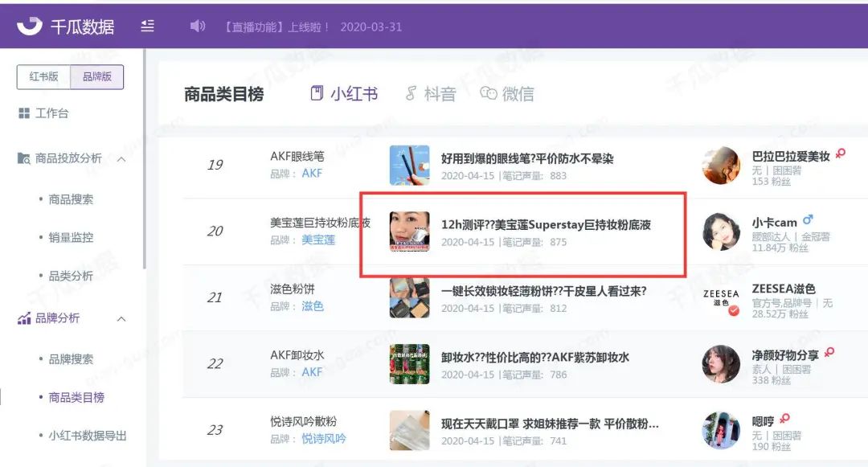Click product name 滋色粉饼
868x467 pixels.
coord(293,289)
